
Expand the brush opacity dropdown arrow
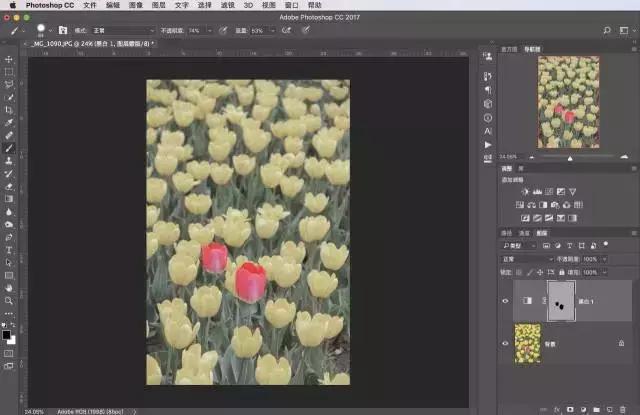pos(210,31)
